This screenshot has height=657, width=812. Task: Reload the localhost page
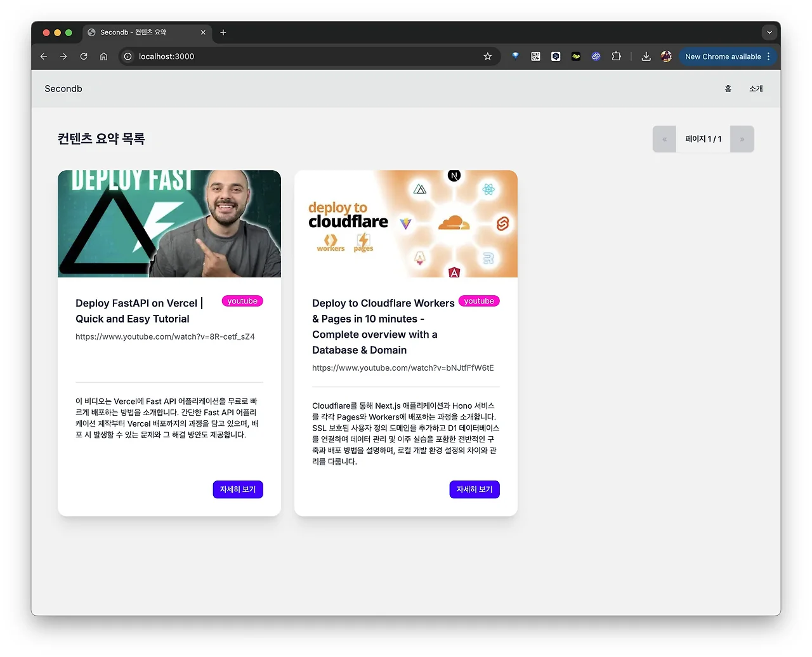click(x=84, y=56)
